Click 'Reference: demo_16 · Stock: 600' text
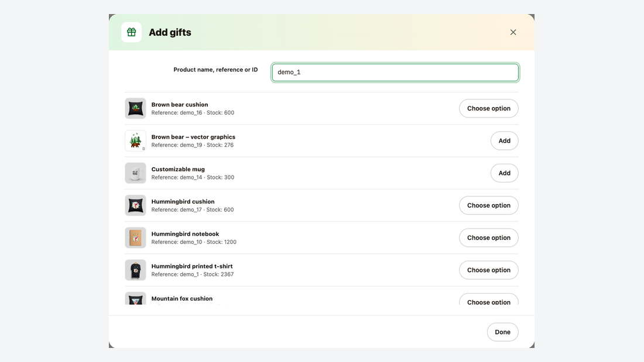Image resolution: width=644 pixels, height=362 pixels. tap(193, 113)
